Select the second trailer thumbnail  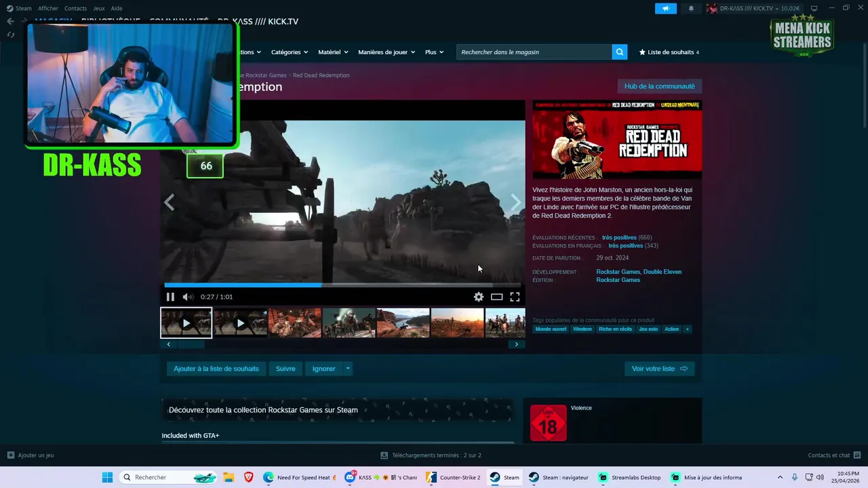point(241,323)
